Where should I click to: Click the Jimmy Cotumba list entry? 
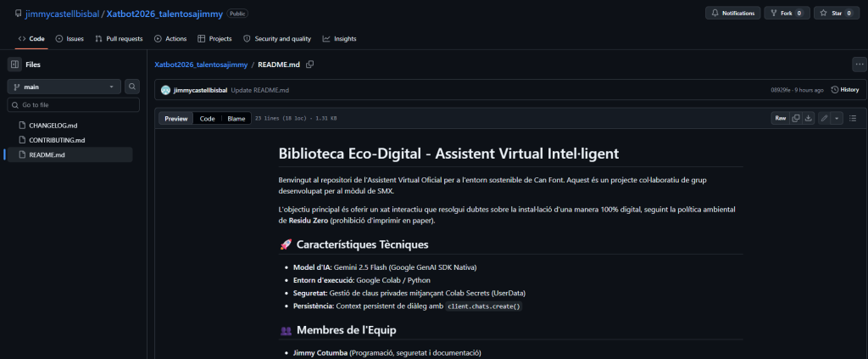coord(387,353)
